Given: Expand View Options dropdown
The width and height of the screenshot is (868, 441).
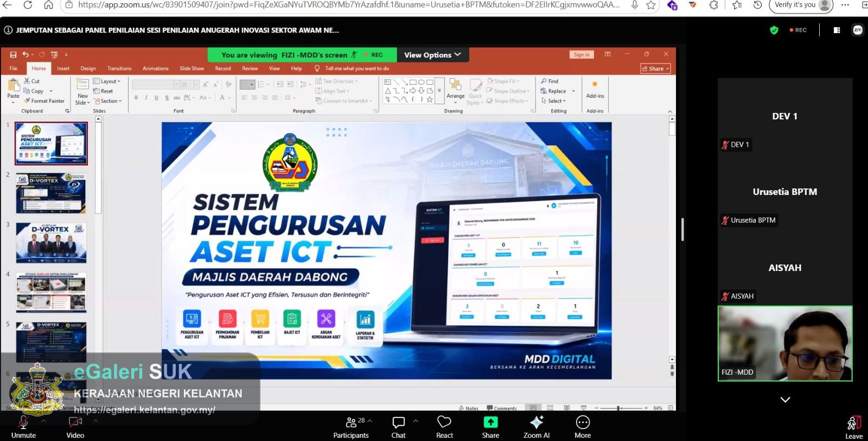Looking at the screenshot, I should 432,55.
